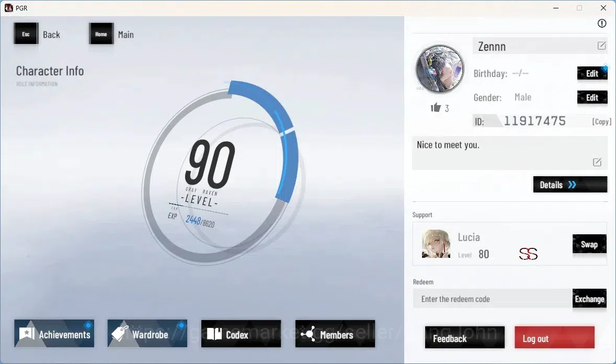
Task: Edit the Gender field
Action: coord(592,97)
